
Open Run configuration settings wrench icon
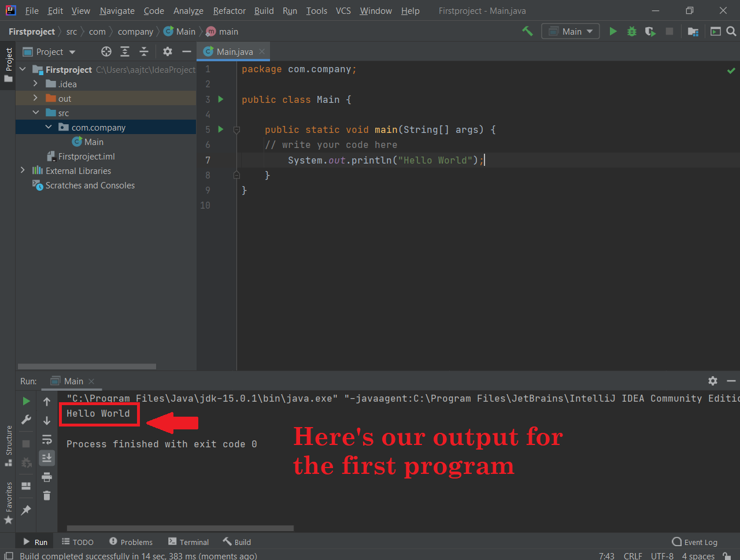click(26, 420)
